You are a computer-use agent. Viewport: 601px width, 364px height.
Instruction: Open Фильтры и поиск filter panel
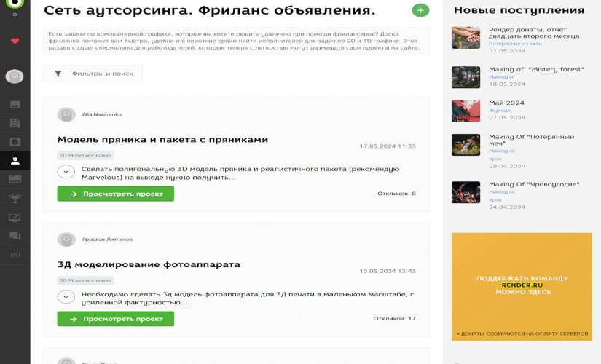[x=93, y=74]
